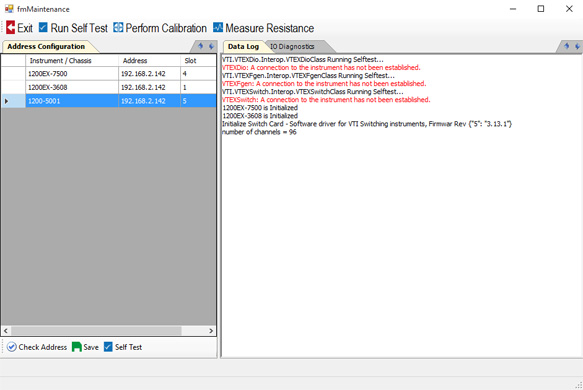Click the grid's horizontal scrollbar left arrow
The width and height of the screenshot is (583, 390).
[x=6, y=331]
